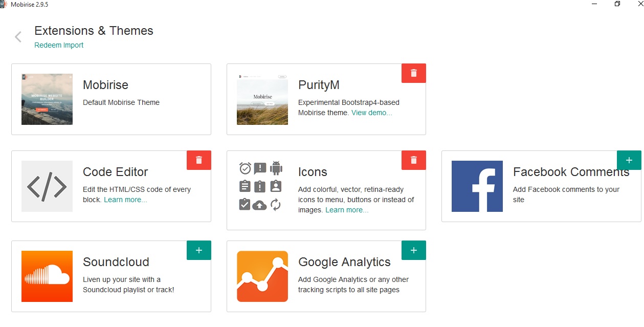Add the Soundcloud extension with plus button
This screenshot has width=644, height=327.
199,250
